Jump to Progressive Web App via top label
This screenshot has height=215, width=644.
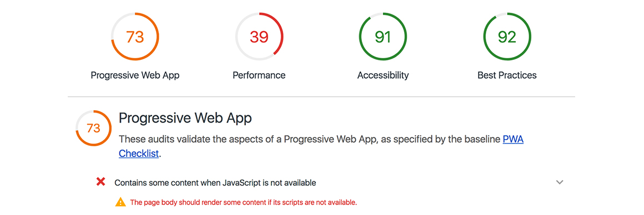click(135, 75)
